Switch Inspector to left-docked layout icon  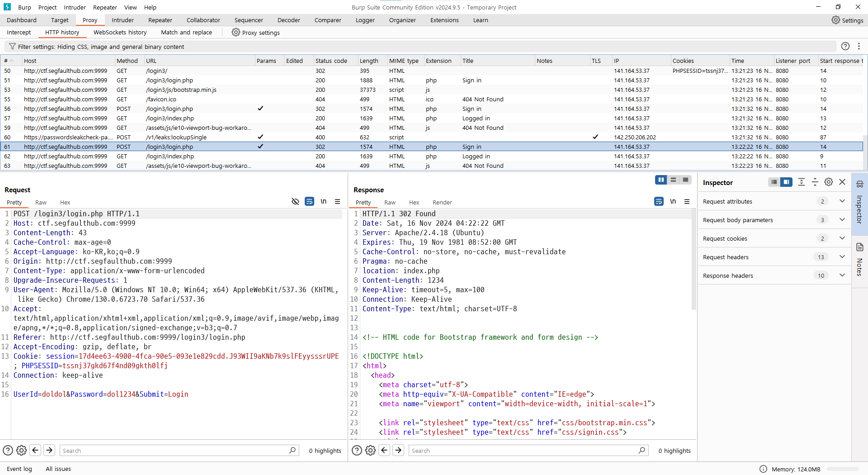774,182
